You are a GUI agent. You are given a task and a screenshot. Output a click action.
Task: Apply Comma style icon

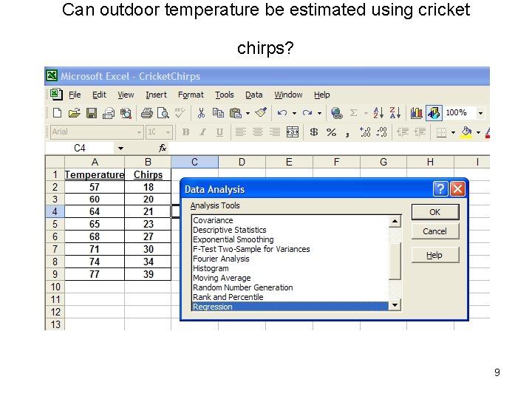tap(347, 134)
